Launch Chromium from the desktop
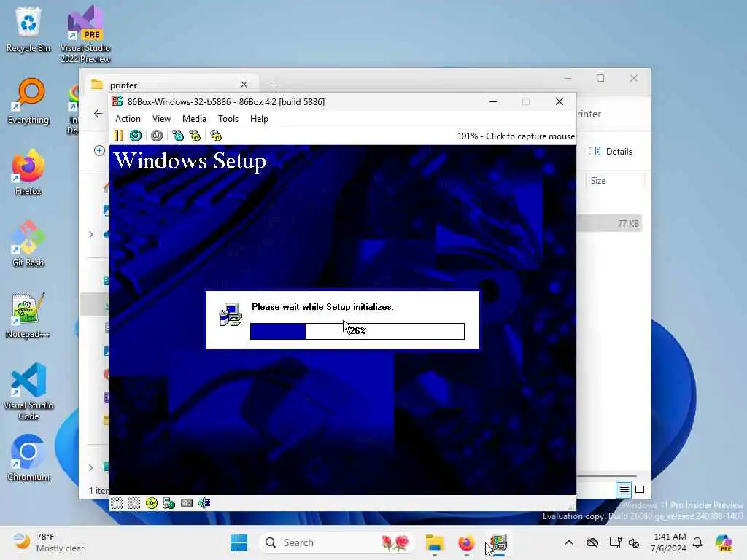Screen dimensions: 747x560 [28, 458]
